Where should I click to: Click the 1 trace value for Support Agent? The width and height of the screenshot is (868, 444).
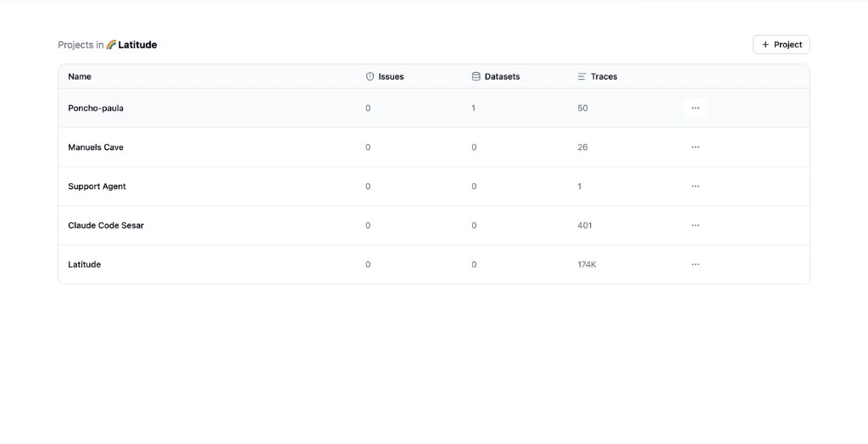point(580,186)
